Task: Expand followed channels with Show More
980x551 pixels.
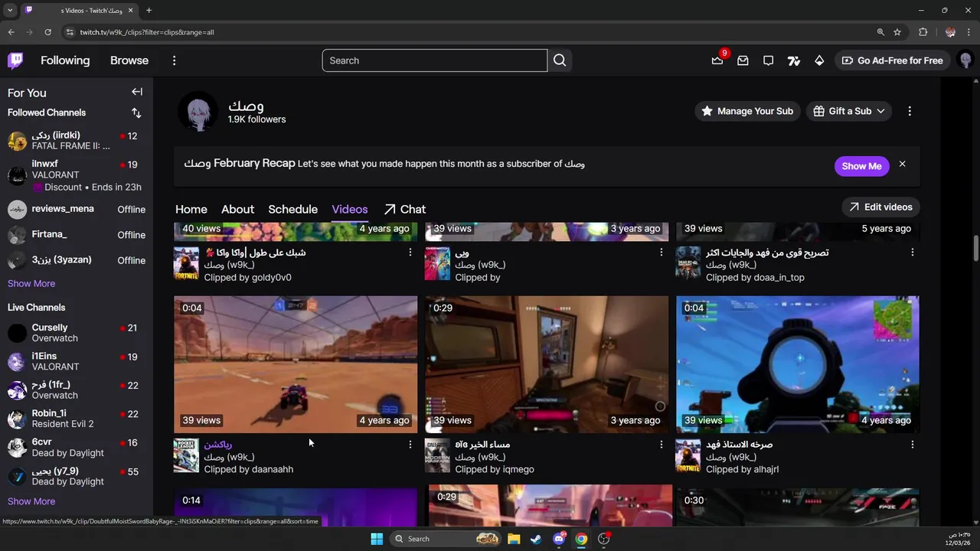Action: point(31,283)
